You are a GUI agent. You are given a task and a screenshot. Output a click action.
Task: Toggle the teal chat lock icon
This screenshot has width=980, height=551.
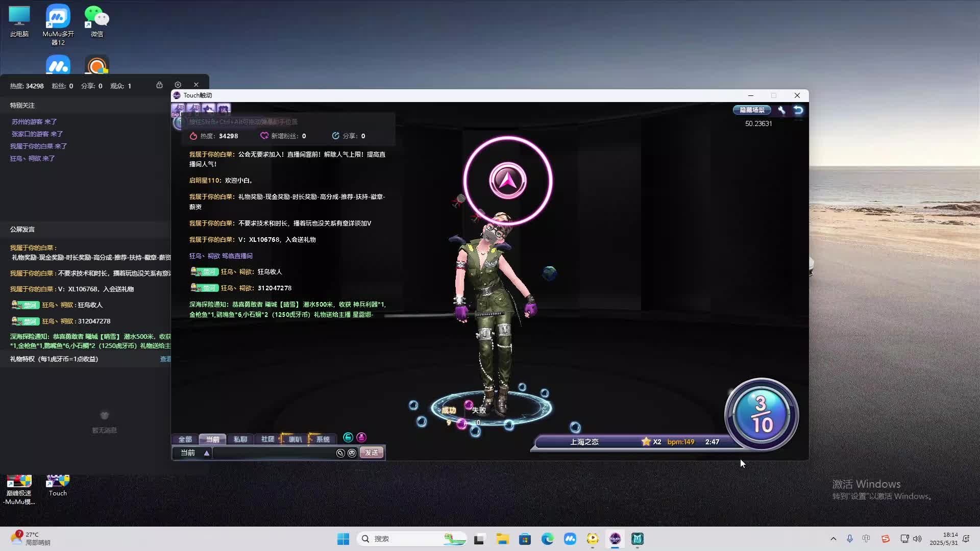(x=348, y=437)
